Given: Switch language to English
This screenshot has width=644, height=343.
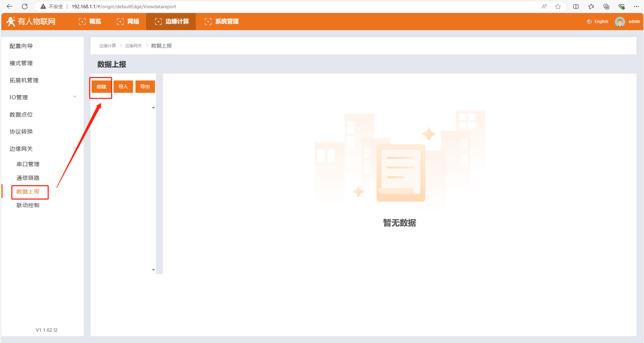Looking at the screenshot, I should click(598, 22).
